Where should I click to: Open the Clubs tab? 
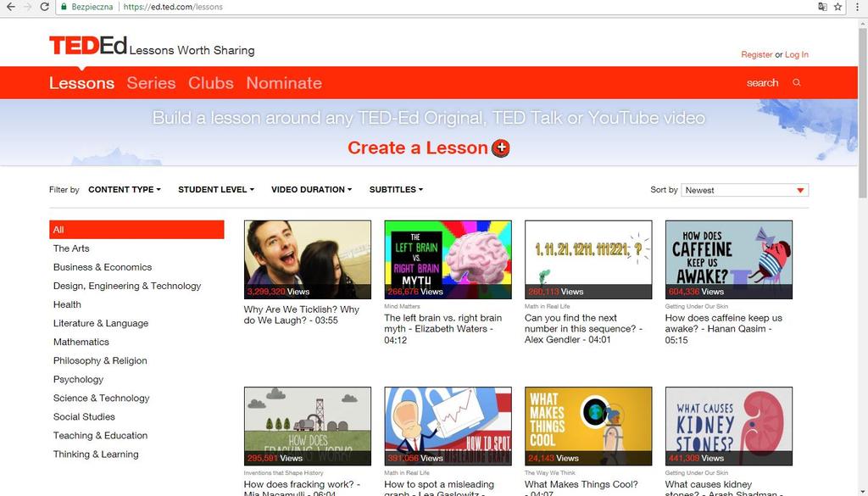click(x=211, y=83)
